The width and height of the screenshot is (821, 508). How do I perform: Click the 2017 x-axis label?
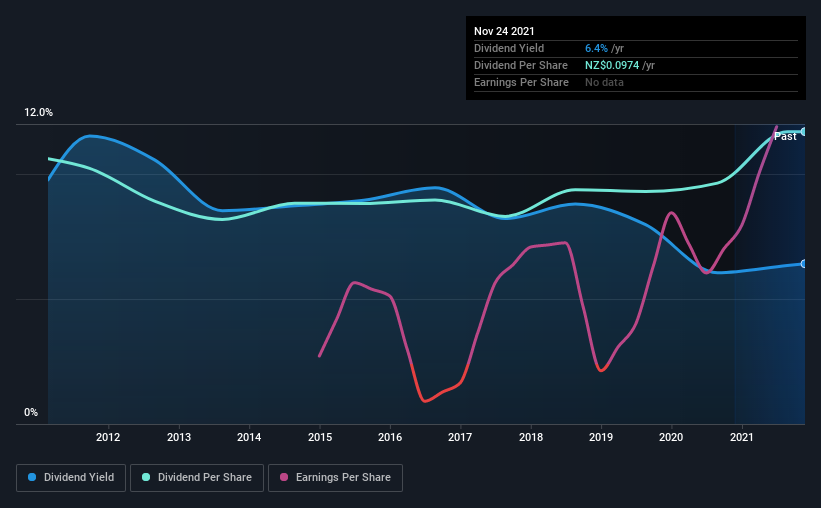click(x=460, y=437)
